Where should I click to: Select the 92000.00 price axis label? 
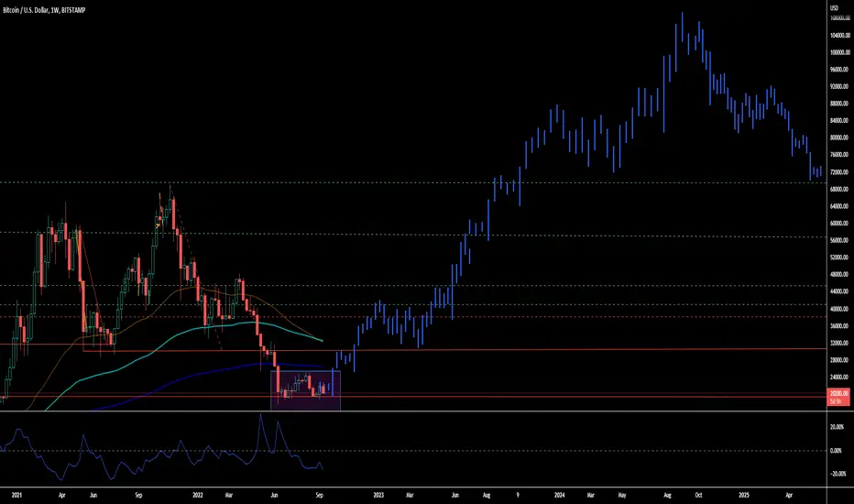click(840, 86)
